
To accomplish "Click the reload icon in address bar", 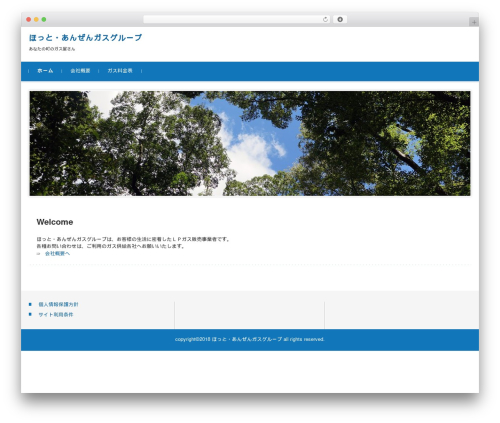I will (x=325, y=19).
